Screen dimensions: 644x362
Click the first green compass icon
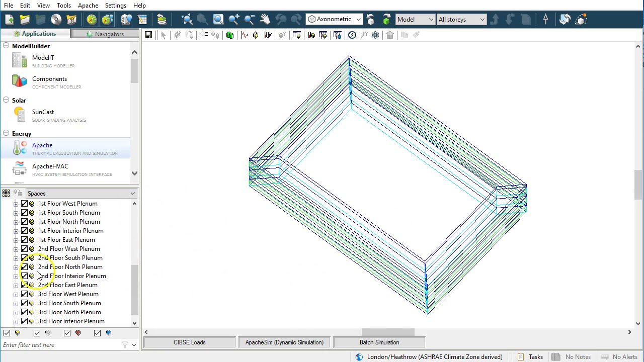[91, 20]
